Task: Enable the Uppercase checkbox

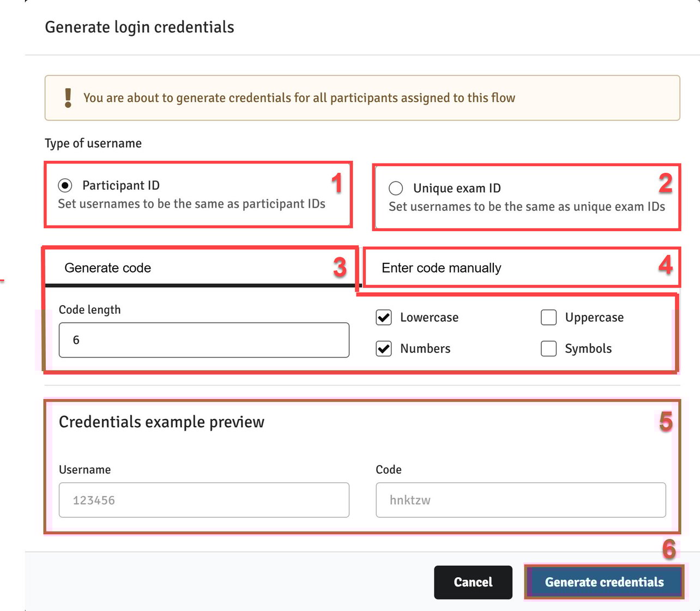Action: pos(548,317)
